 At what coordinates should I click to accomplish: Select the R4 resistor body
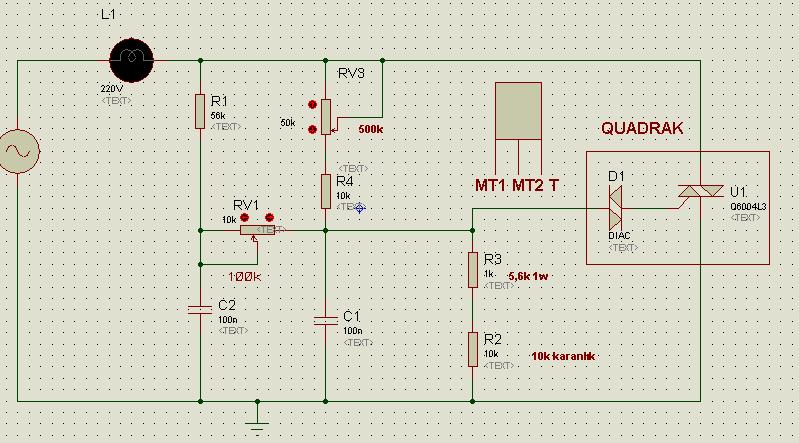click(x=326, y=190)
